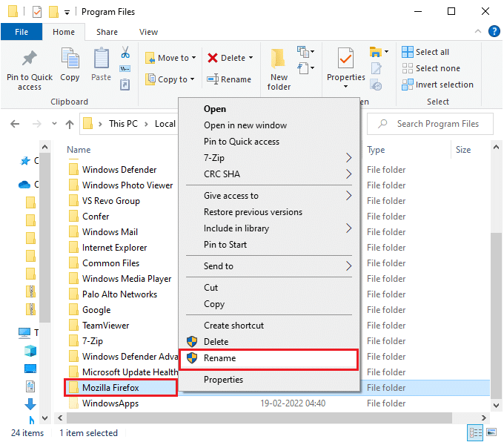The image size is (504, 442).
Task: Click the Paste shortcut icon in ribbon
Action: click(x=125, y=85)
